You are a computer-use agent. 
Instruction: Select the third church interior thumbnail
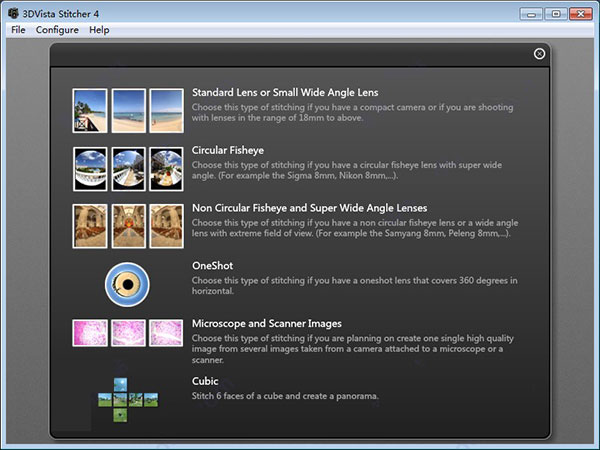pos(166,226)
